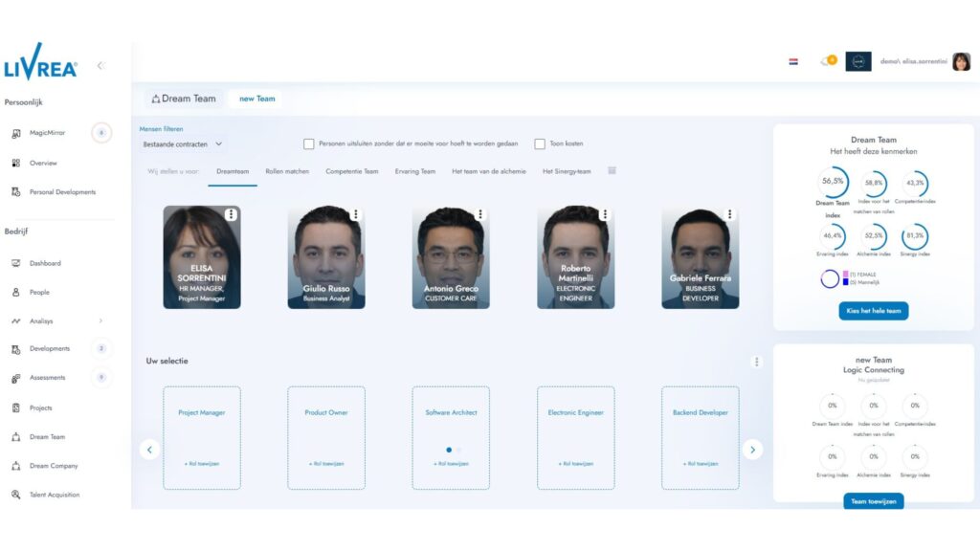The height and width of the screenshot is (551, 980).
Task: Click the 46,4% Ervaring index gauge
Action: (833, 236)
